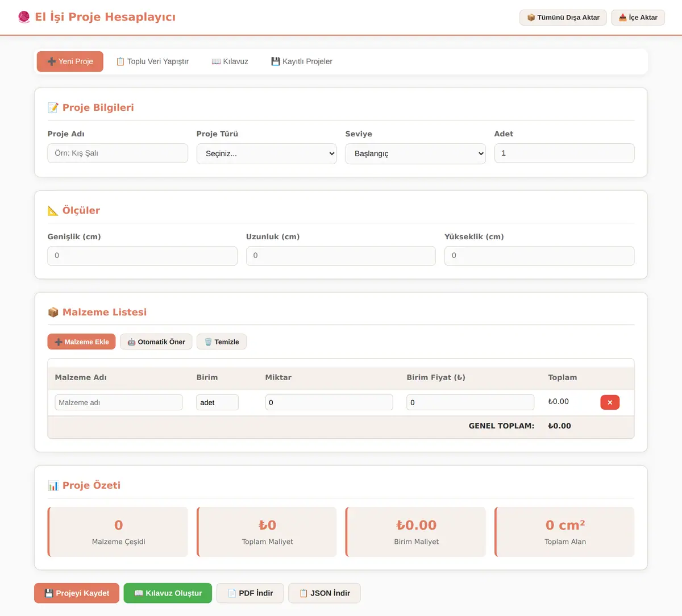Go to the Kılavuz tab
This screenshot has width=682, height=616.
coord(230,61)
